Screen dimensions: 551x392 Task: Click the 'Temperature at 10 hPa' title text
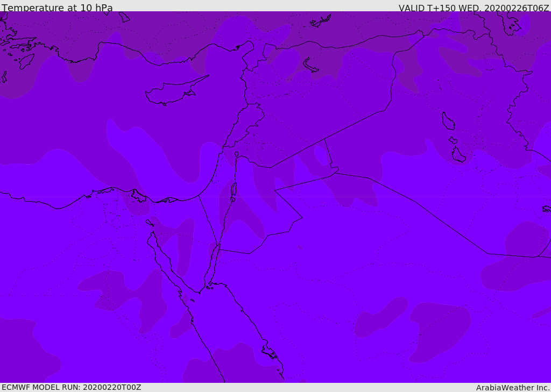pyautogui.click(x=57, y=8)
